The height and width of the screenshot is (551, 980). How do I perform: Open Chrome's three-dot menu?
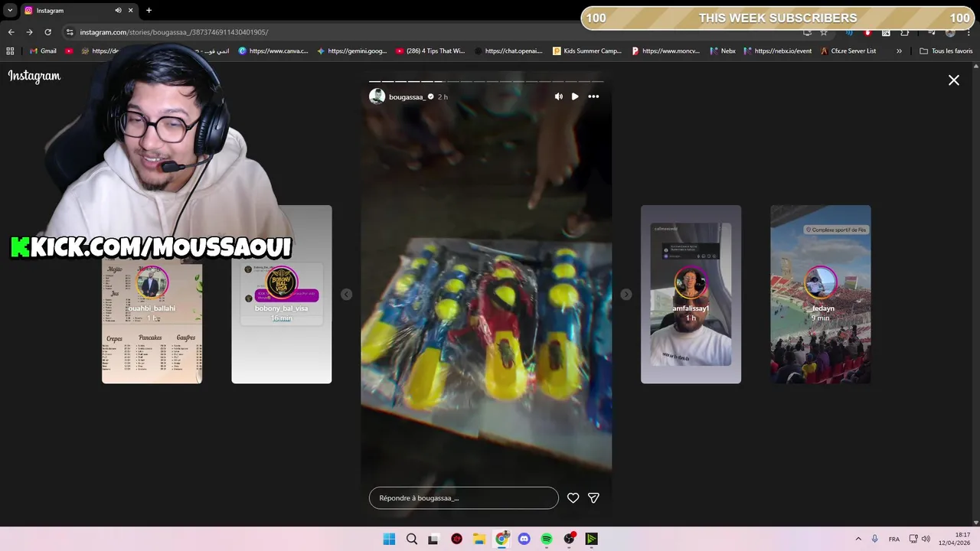point(969,32)
